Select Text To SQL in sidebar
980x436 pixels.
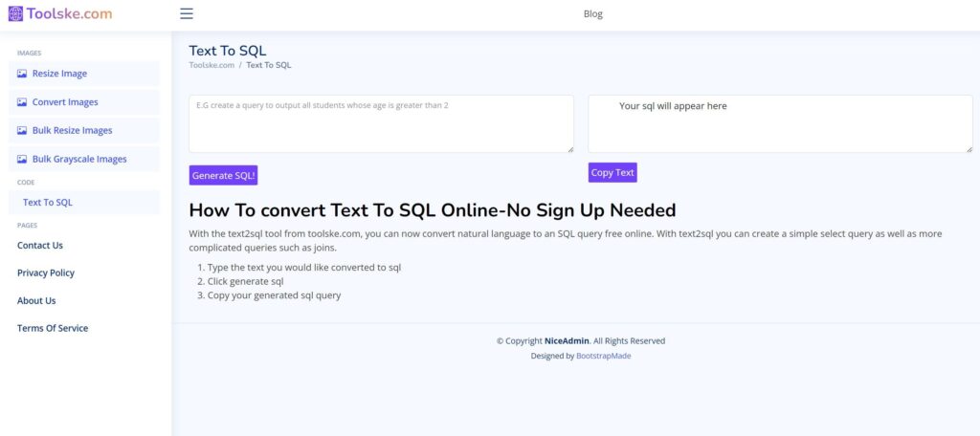48,203
